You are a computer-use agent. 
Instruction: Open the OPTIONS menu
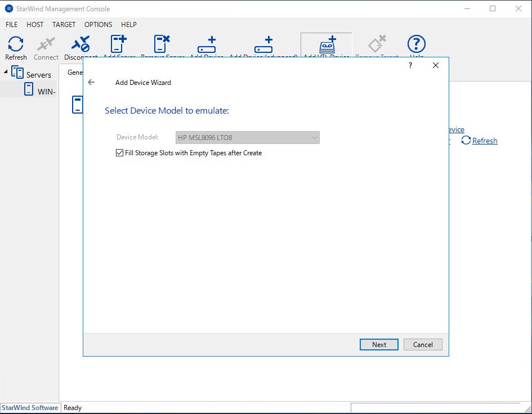click(98, 24)
